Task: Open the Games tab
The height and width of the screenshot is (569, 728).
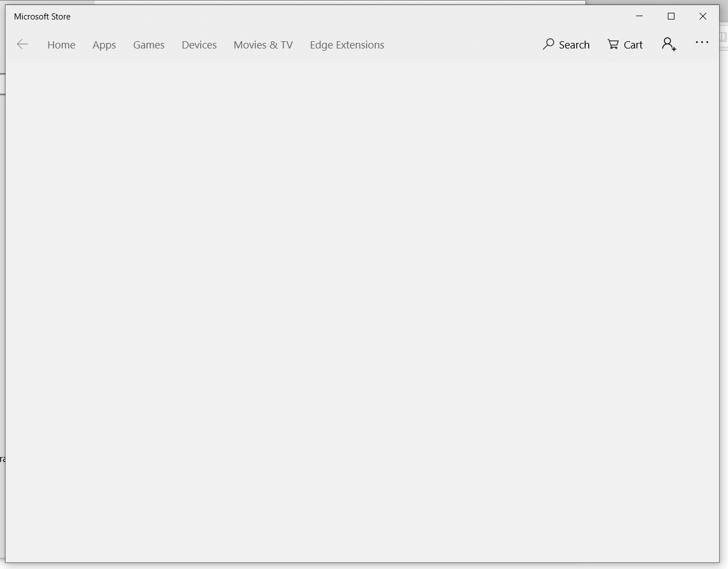Action: 149,45
